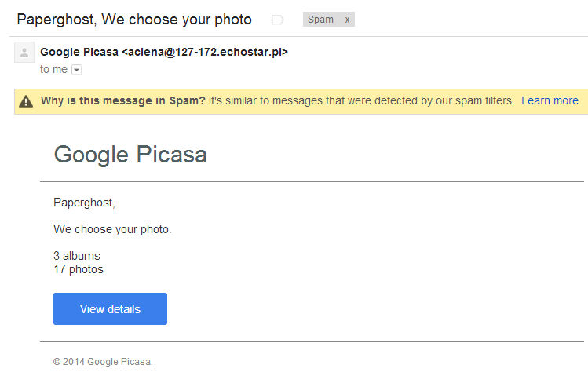
Task: Click the aclena@127-172.echostar.pl sender address
Action: (205, 53)
